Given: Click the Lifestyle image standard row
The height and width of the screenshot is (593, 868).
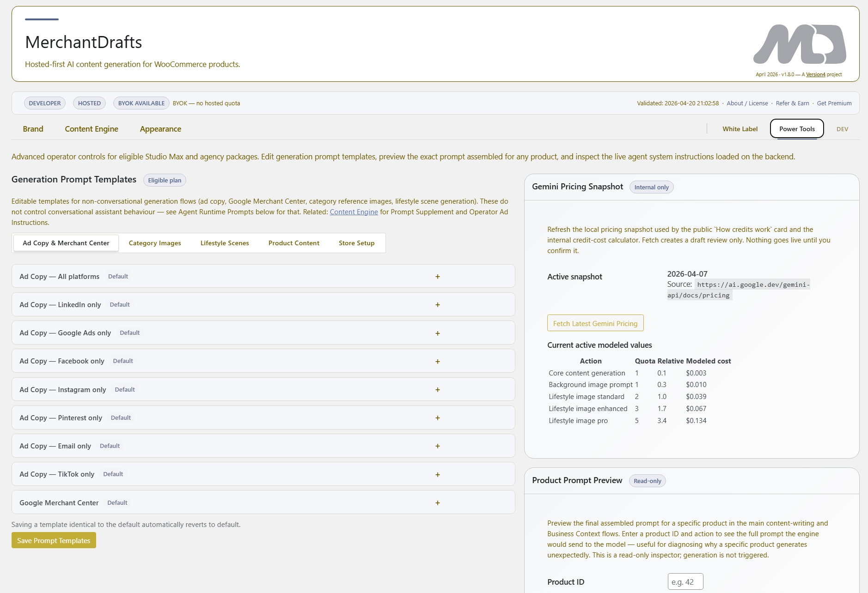Looking at the screenshot, I should point(639,397).
